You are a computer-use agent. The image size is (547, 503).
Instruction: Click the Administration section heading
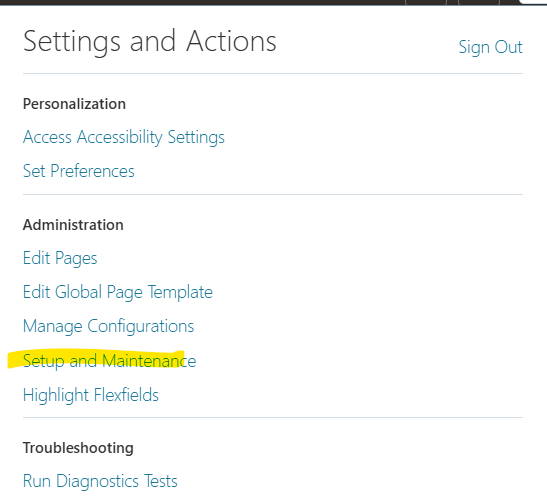73,225
